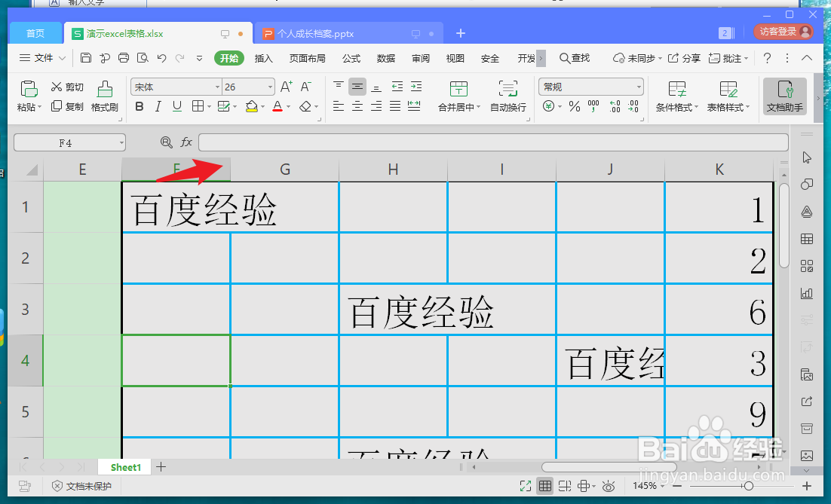This screenshot has width=831, height=504.
Task: Toggle Italic formatting
Action: pos(158,106)
